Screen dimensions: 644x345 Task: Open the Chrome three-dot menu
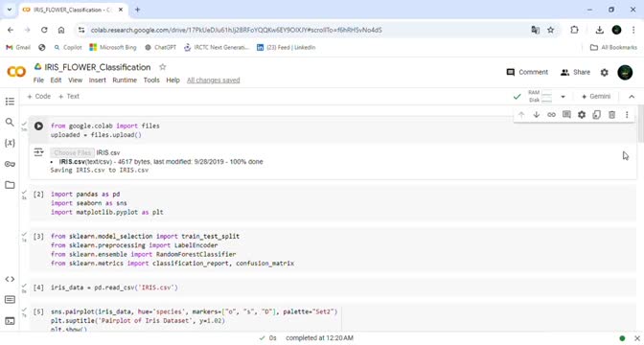pyautogui.click(x=633, y=30)
